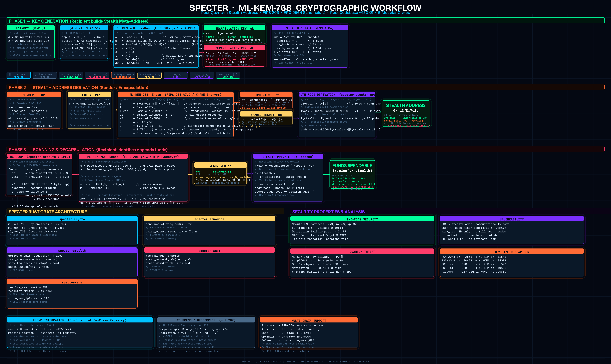Click the assert H(ek) == sma.ek_hash line
611x364 pixels.
(31, 126)
